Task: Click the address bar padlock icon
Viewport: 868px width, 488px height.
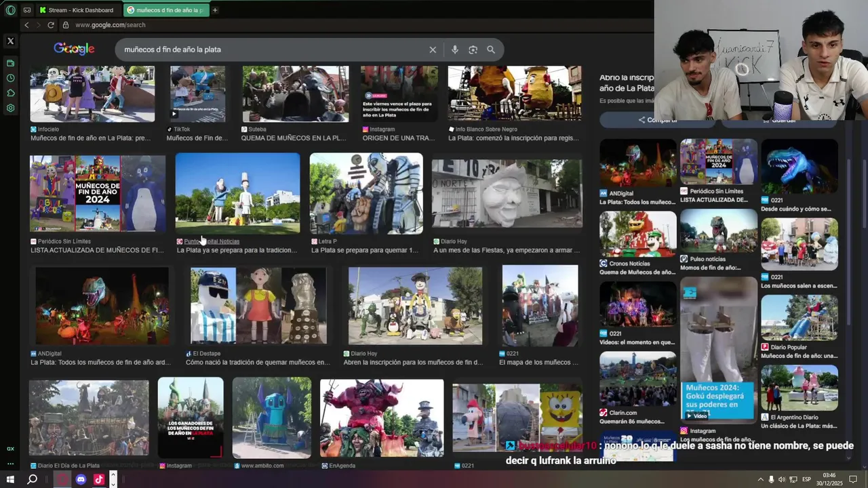Action: (66, 25)
